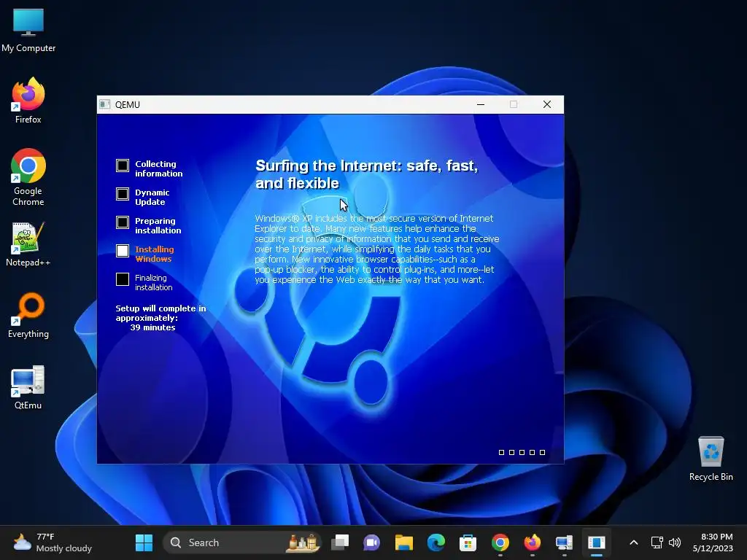Screen dimensions: 747x560
Task: Select the QtEmu desktop shortcut
Action: tap(28, 387)
